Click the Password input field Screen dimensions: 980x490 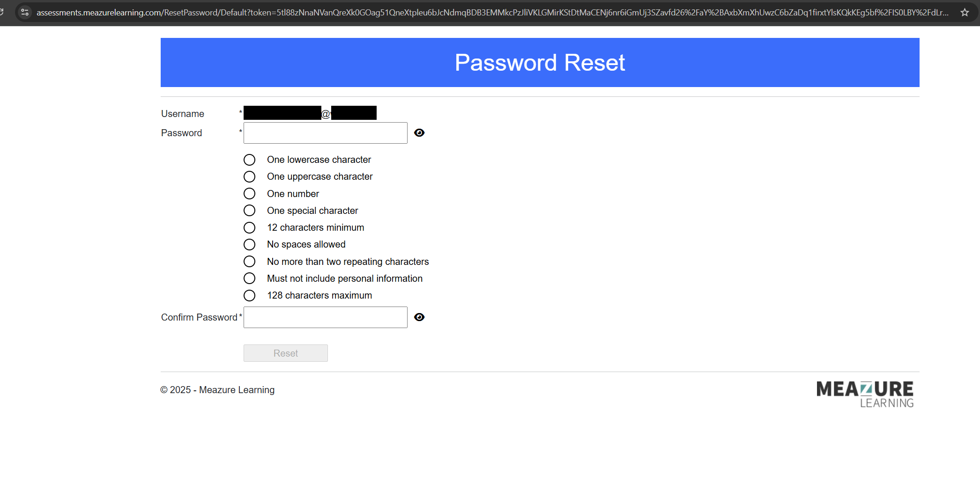pos(325,133)
